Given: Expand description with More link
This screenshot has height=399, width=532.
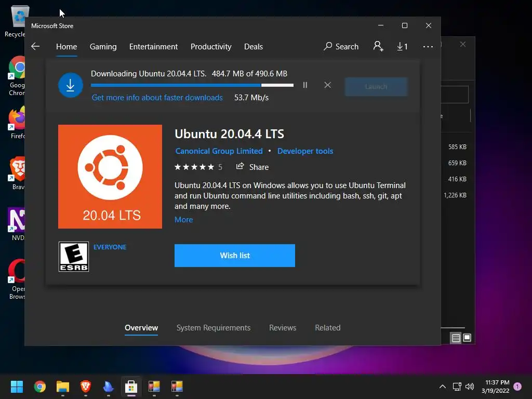Looking at the screenshot, I should [183, 220].
